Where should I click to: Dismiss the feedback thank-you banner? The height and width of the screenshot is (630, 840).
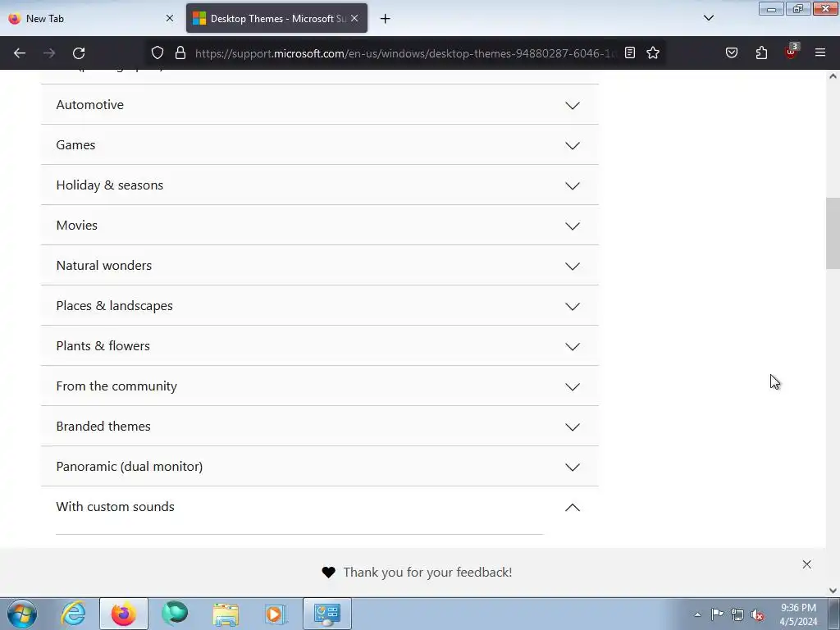click(x=807, y=564)
